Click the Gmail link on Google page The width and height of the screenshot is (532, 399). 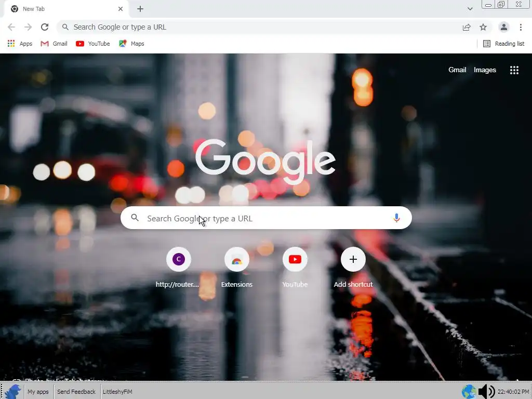click(457, 70)
